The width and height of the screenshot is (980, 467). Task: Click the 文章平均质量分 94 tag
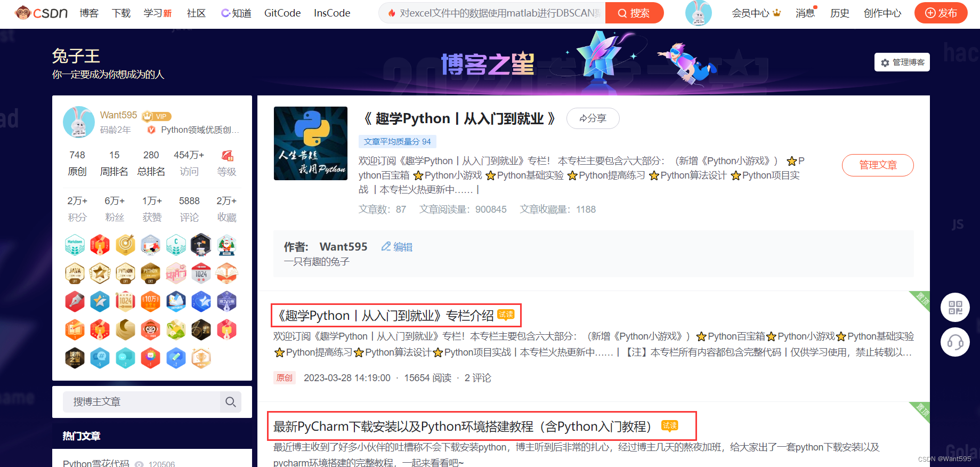click(x=397, y=141)
